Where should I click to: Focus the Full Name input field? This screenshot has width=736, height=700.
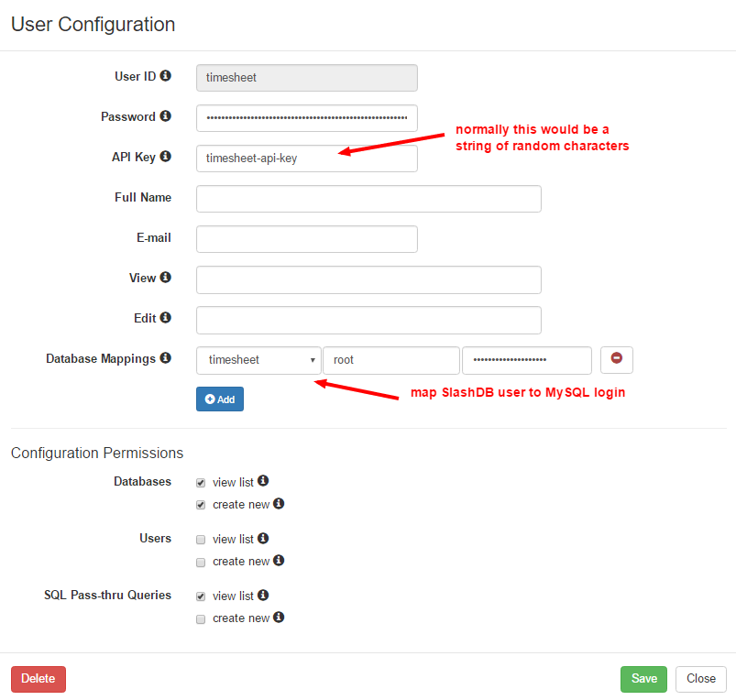(368, 199)
